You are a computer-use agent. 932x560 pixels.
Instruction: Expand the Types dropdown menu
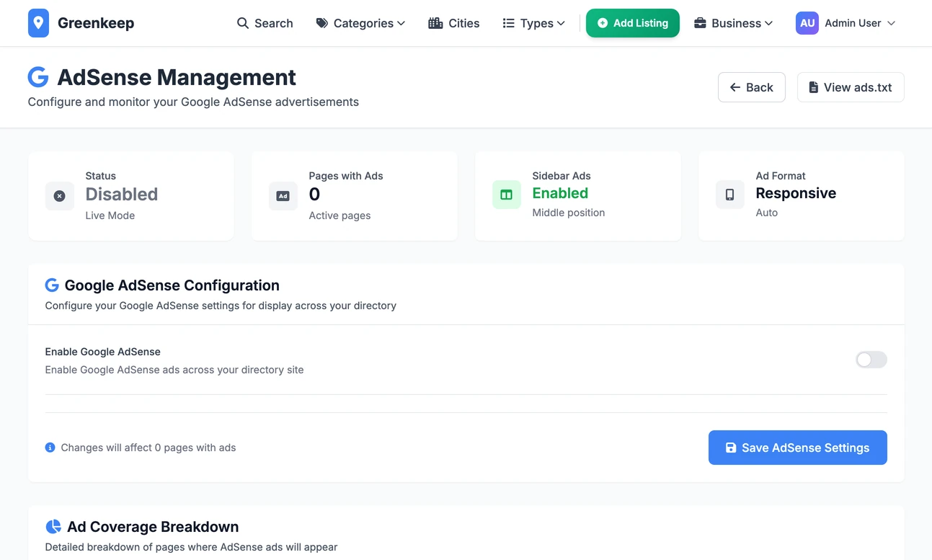533,23
